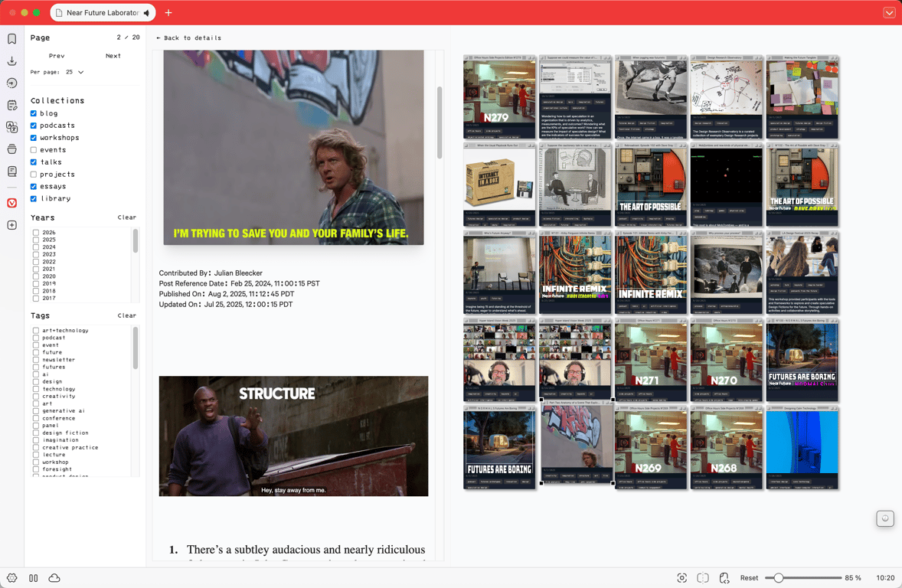This screenshot has width=902, height=588.
Task: Add a new web panel
Action: pyautogui.click(x=11, y=225)
